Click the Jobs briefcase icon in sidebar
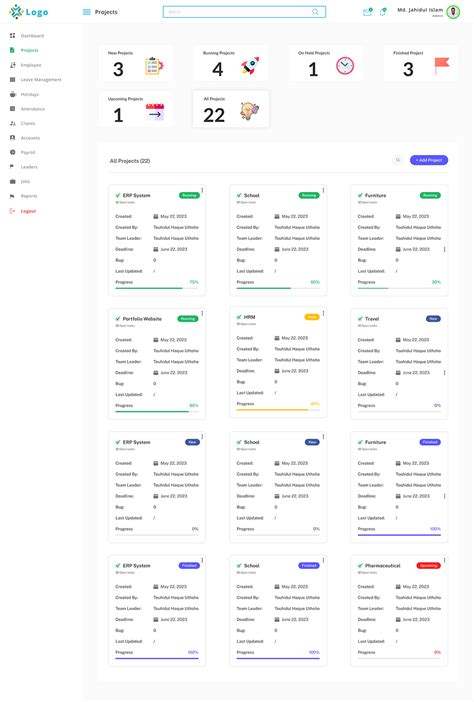The width and height of the screenshot is (474, 702). coord(13,181)
